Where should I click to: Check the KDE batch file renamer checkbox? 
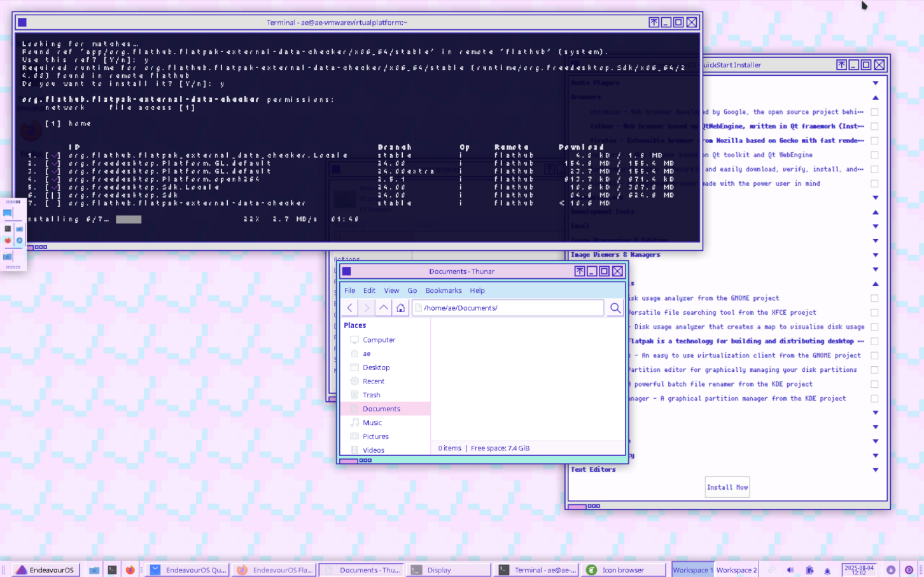click(874, 384)
